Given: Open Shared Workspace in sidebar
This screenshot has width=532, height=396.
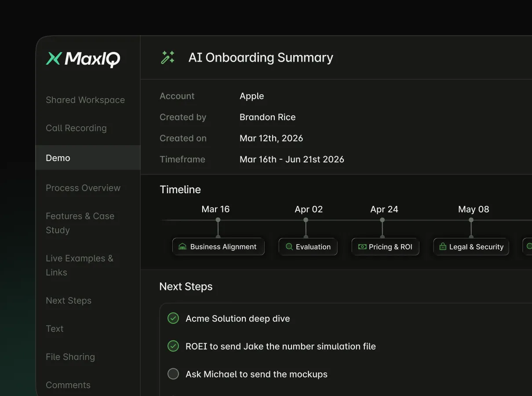Looking at the screenshot, I should point(85,100).
